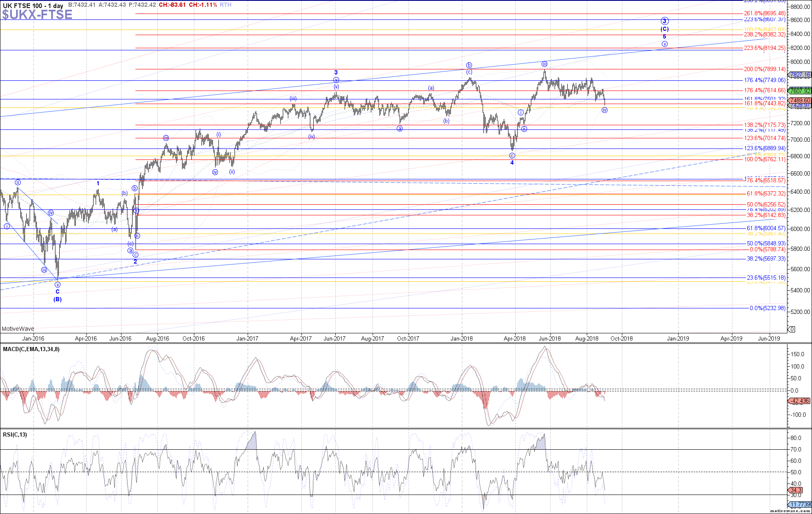Select the 50.0%(5848.93) Fibonacci label
The height and width of the screenshot is (514, 812).
point(766,243)
